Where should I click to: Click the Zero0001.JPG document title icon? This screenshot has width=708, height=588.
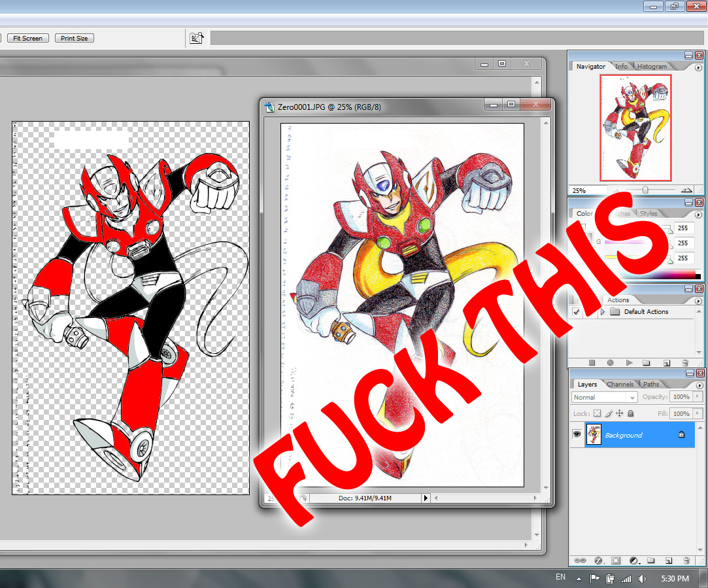tap(269, 107)
